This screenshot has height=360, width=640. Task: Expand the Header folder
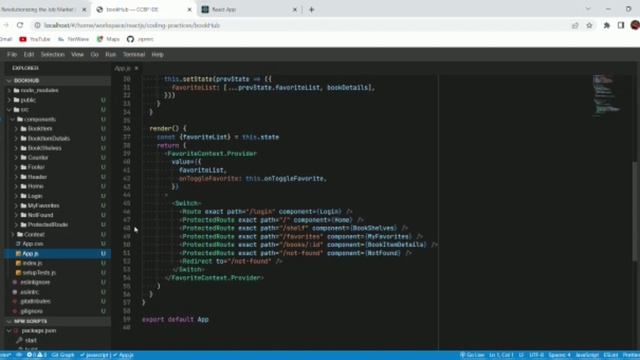(57, 177)
